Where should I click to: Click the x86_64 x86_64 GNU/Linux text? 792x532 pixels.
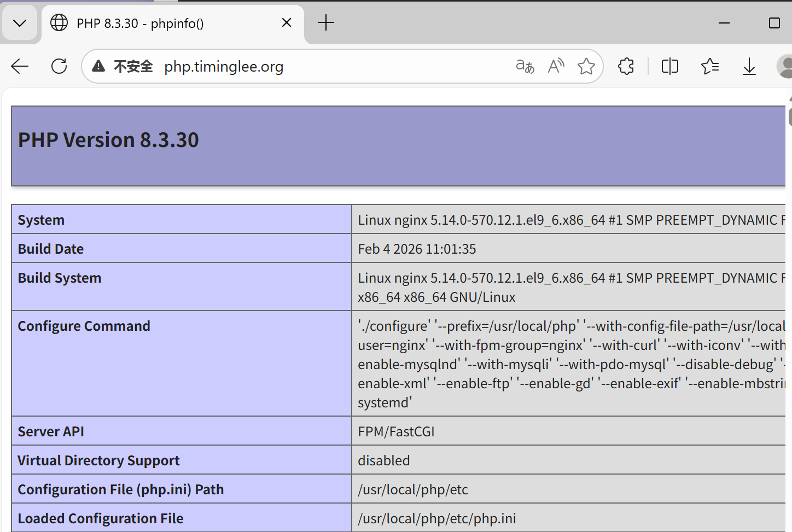pos(436,297)
